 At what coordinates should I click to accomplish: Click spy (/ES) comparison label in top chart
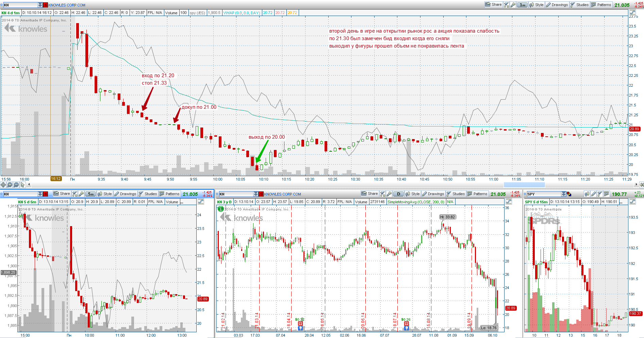click(197, 13)
